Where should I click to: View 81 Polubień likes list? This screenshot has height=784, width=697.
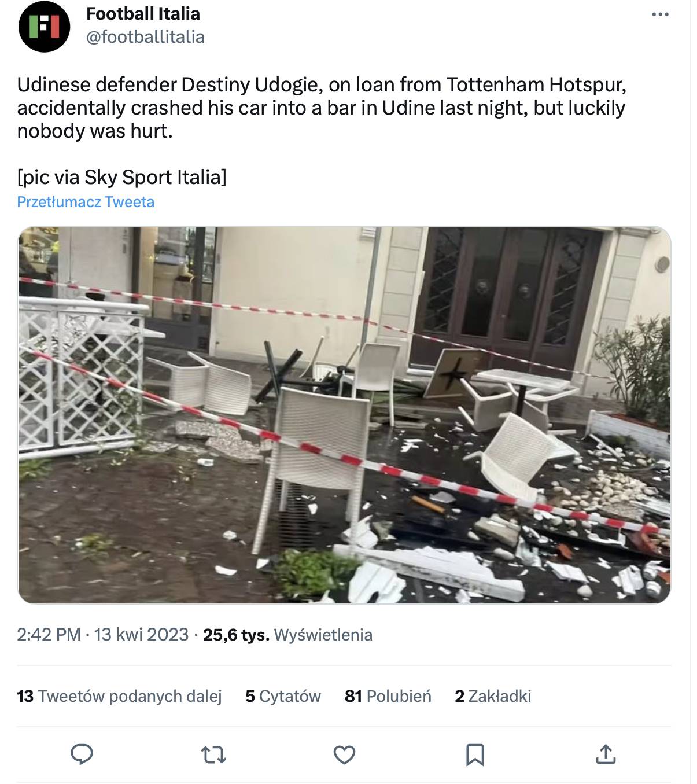[388, 696]
